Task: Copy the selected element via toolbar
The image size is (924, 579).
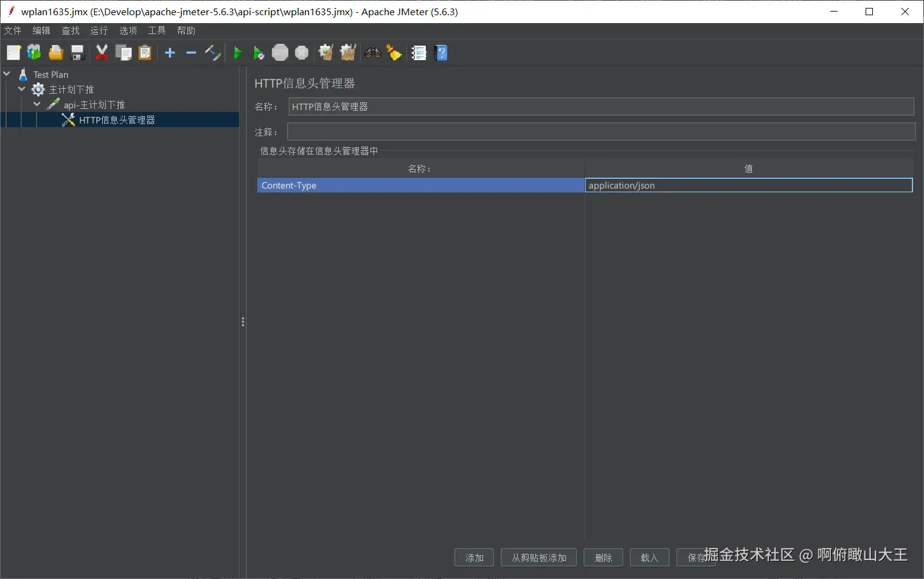Action: (x=123, y=53)
